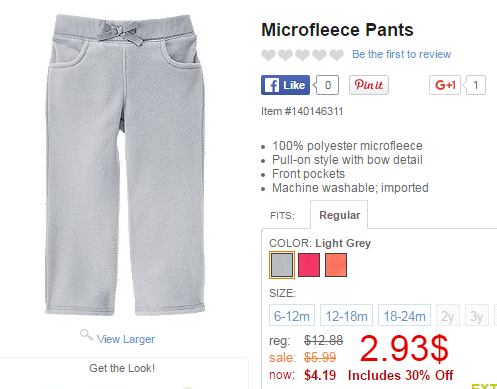This screenshot has height=389, width=497.
Task: Pick the pink color swatch
Action: (309, 265)
